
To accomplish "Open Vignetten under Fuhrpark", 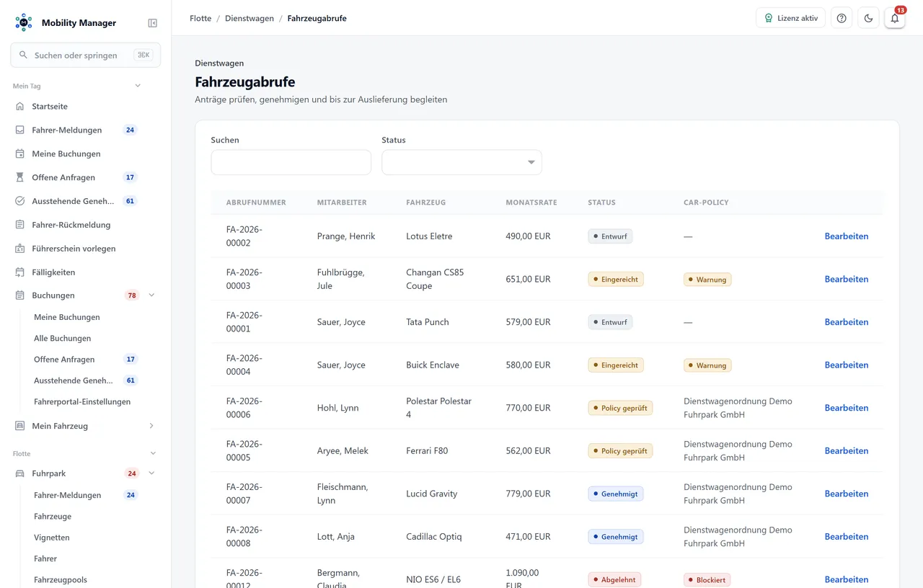I will (52, 538).
